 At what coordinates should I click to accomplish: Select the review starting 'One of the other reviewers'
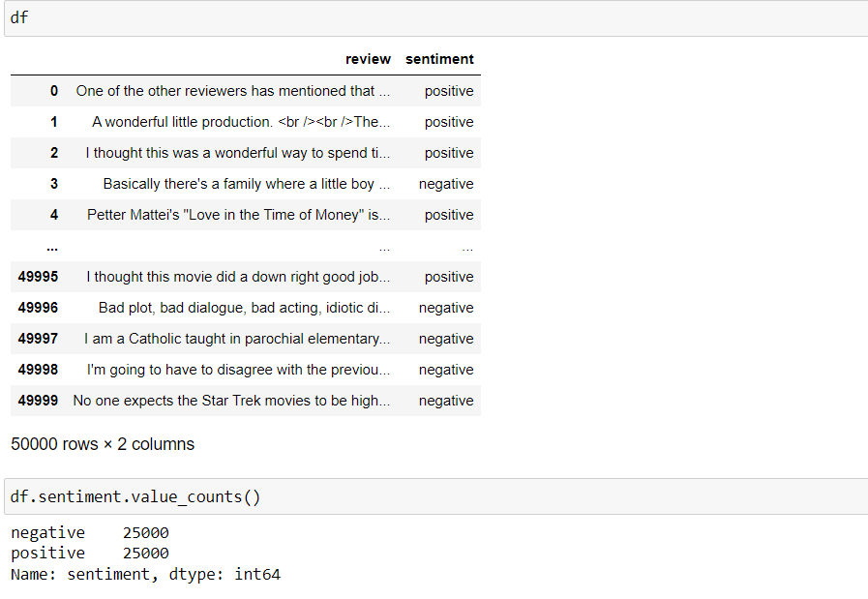pos(233,91)
